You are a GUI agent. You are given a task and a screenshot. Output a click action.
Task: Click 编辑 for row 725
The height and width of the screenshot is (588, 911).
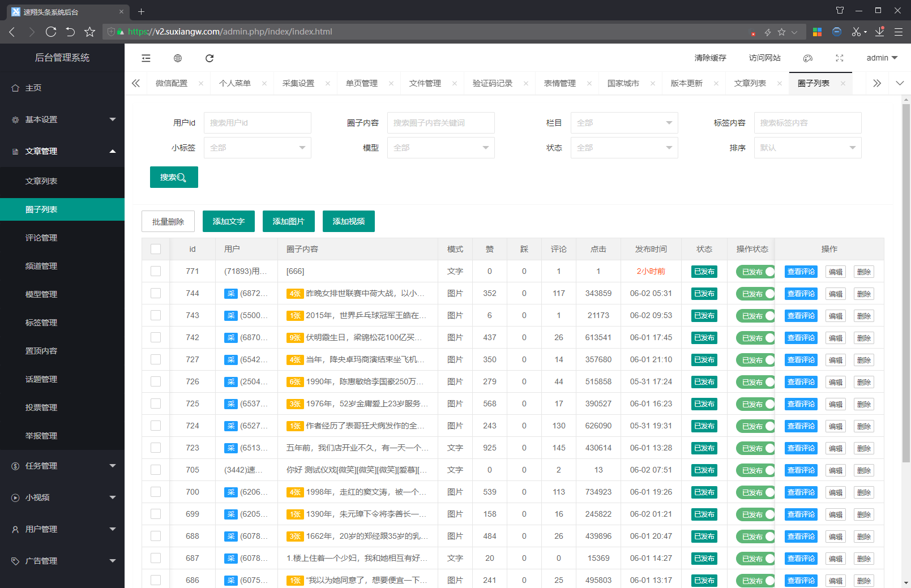[836, 404]
